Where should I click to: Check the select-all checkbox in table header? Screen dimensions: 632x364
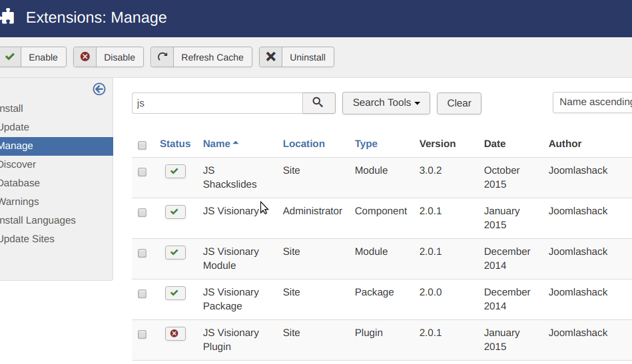click(142, 145)
